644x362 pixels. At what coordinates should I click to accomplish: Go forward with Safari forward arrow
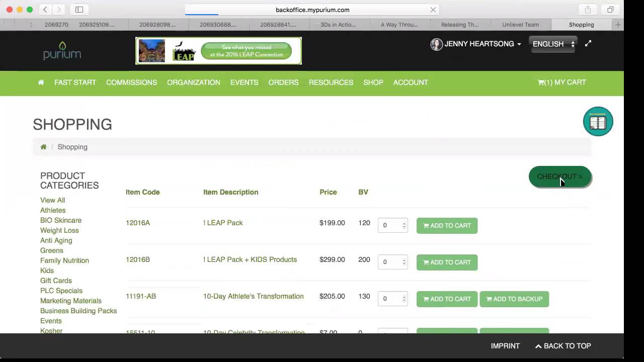[59, 10]
